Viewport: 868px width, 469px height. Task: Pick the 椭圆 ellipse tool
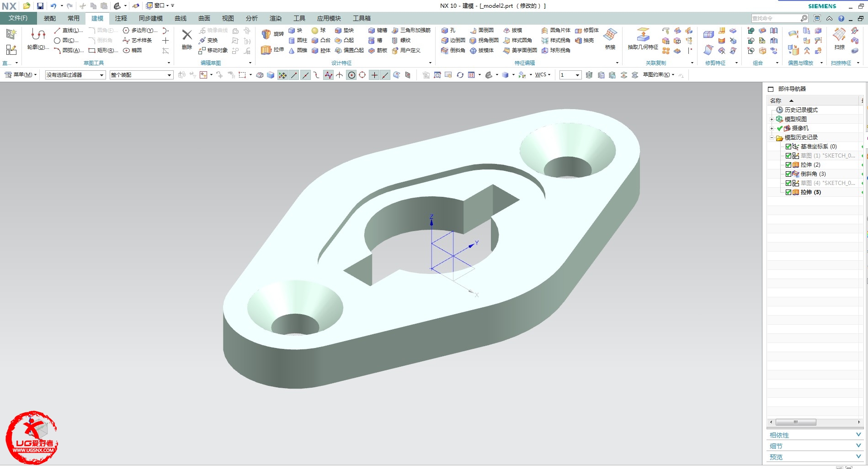(x=133, y=50)
